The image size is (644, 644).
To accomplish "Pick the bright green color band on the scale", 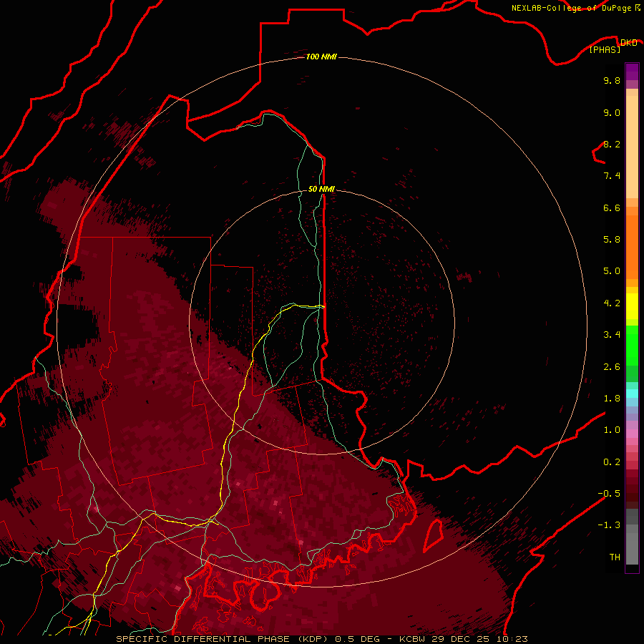I will [x=632, y=346].
